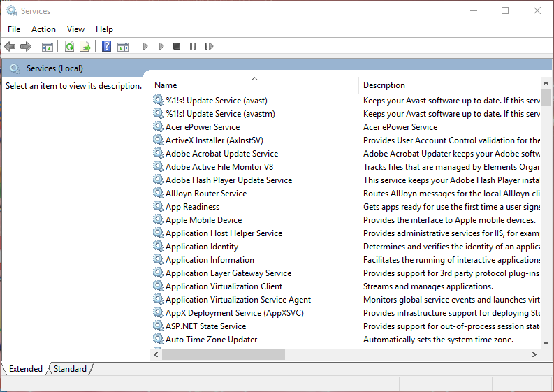Viewport: 554px width, 392px height.
Task: Select Adobe Active File Monitor V8
Action: coord(219,167)
